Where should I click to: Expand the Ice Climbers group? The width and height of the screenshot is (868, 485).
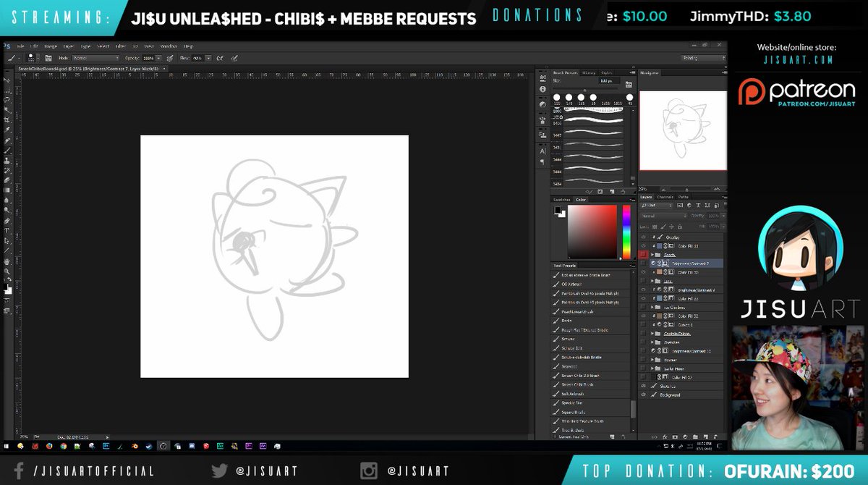click(652, 308)
